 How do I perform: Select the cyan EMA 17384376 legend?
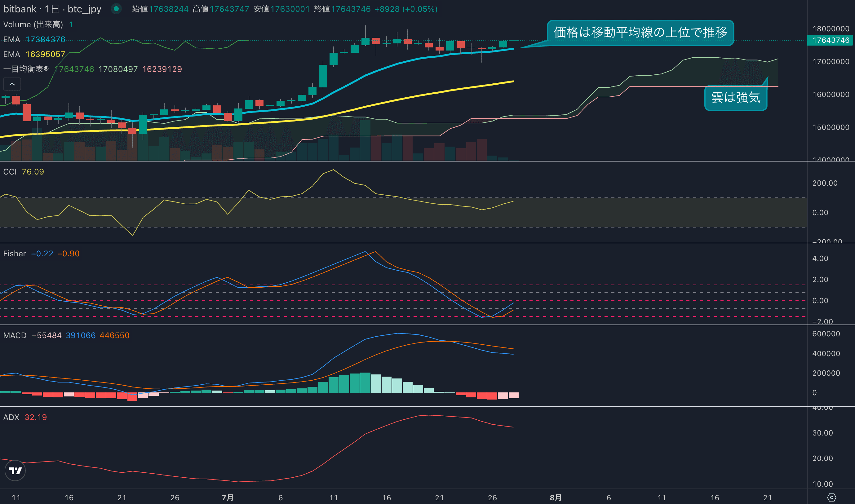coord(34,39)
